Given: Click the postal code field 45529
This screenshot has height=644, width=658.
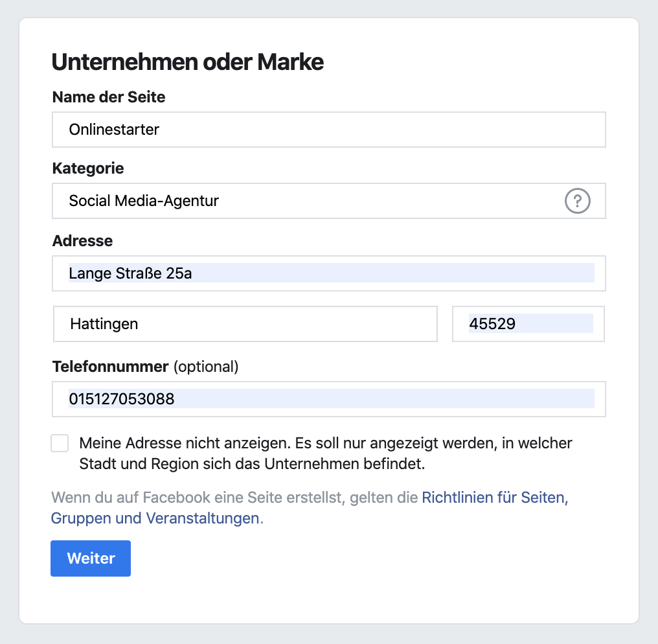Looking at the screenshot, I should tap(528, 324).
